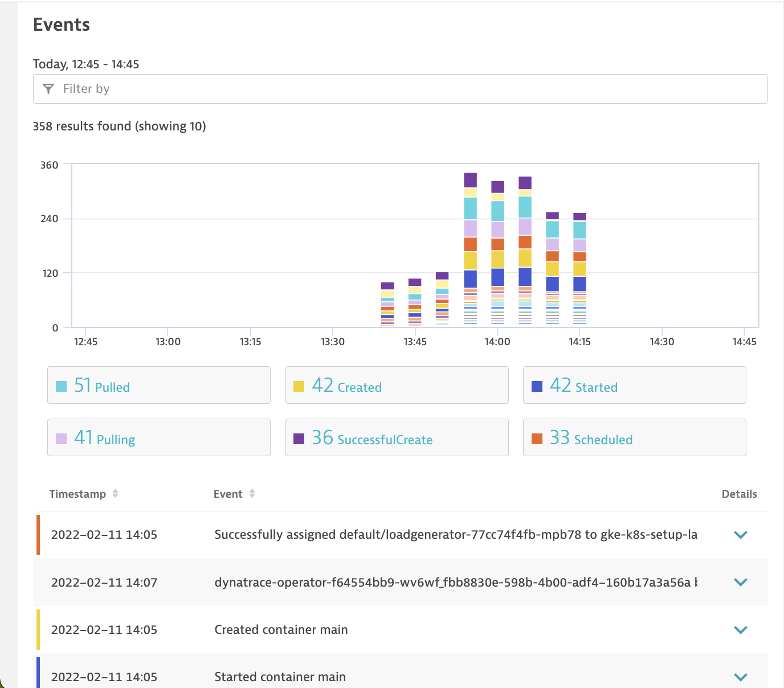Expand details for dynatrace-operator event

(740, 582)
